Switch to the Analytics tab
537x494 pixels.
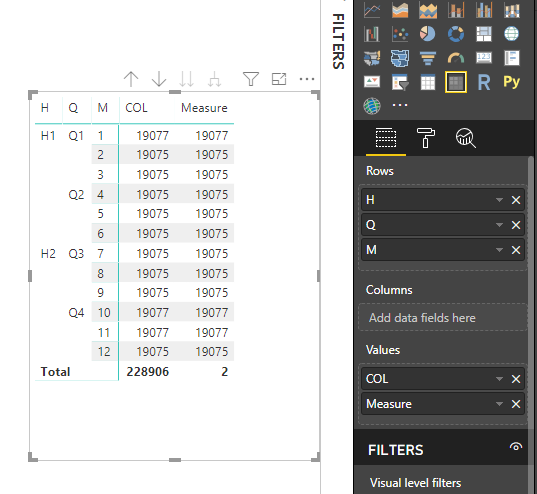pos(465,138)
